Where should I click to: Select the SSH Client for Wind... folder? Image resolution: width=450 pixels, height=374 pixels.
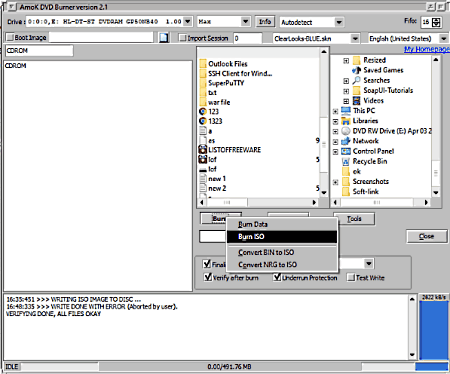pos(240,73)
